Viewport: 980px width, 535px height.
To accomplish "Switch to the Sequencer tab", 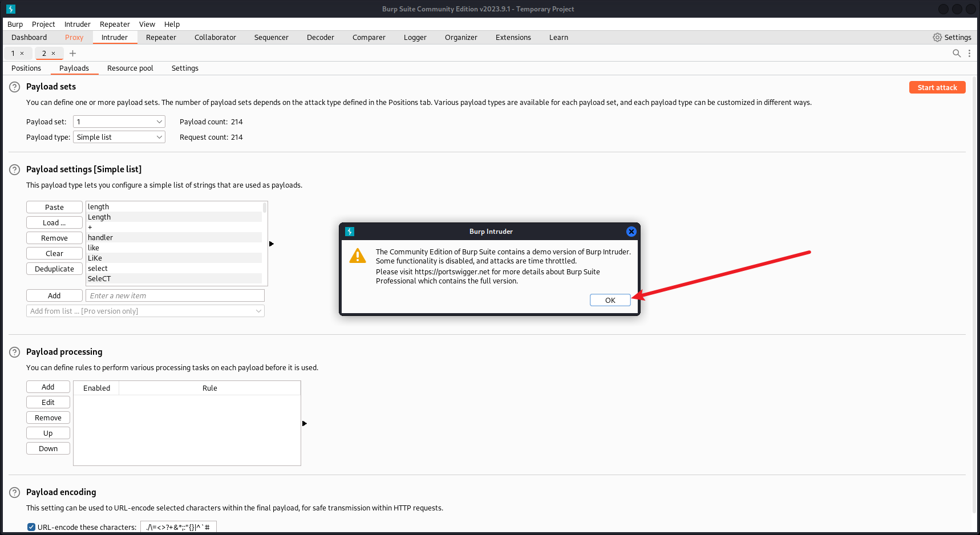I will 272,37.
